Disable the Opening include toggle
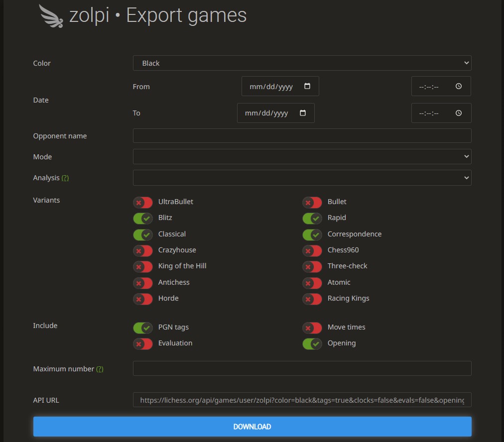Screen dimensions: 504x442 (312, 343)
